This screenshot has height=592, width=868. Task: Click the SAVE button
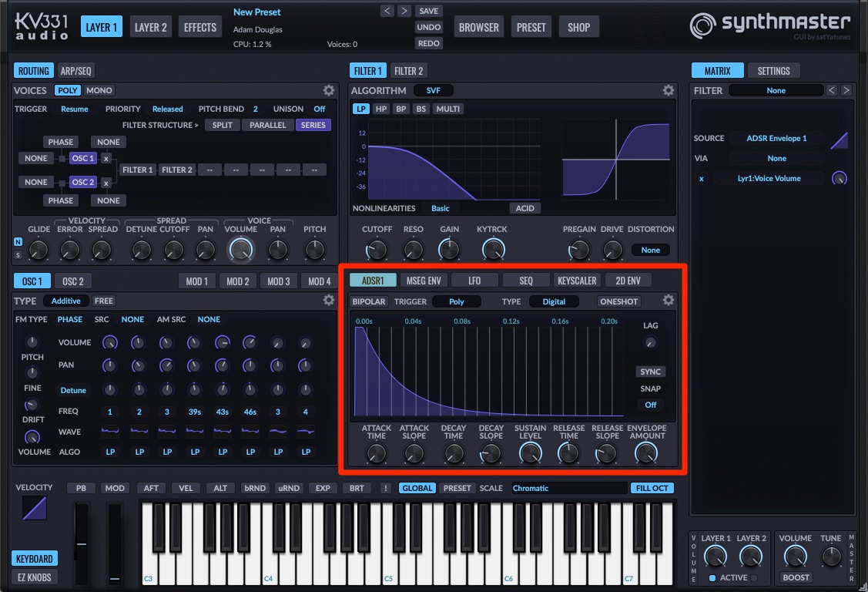pos(428,11)
